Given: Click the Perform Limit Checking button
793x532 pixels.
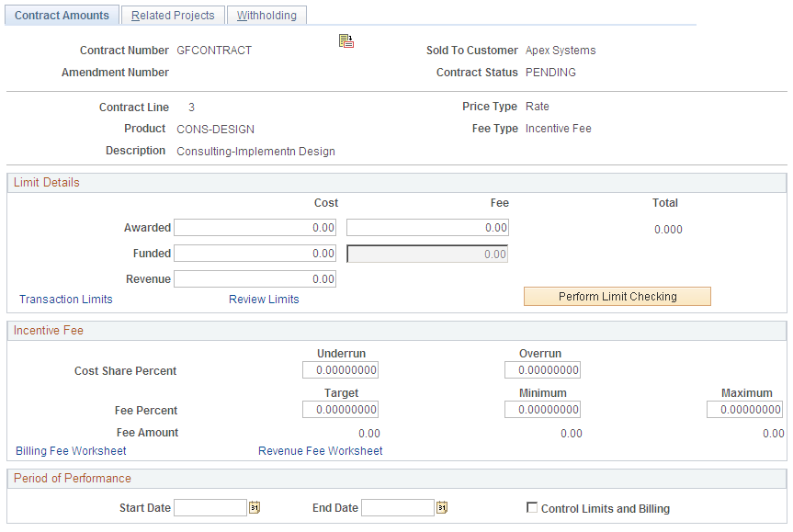Looking at the screenshot, I should tap(617, 296).
